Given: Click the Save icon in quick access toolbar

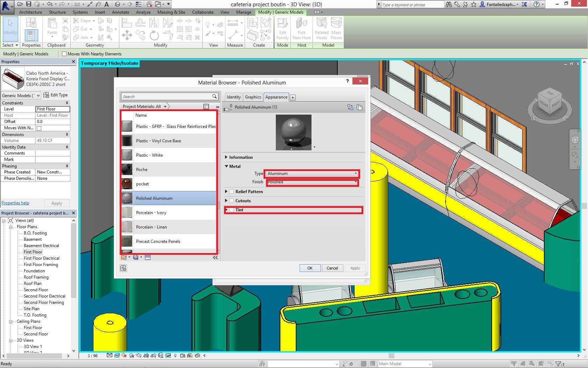Looking at the screenshot, I should coord(28,4).
